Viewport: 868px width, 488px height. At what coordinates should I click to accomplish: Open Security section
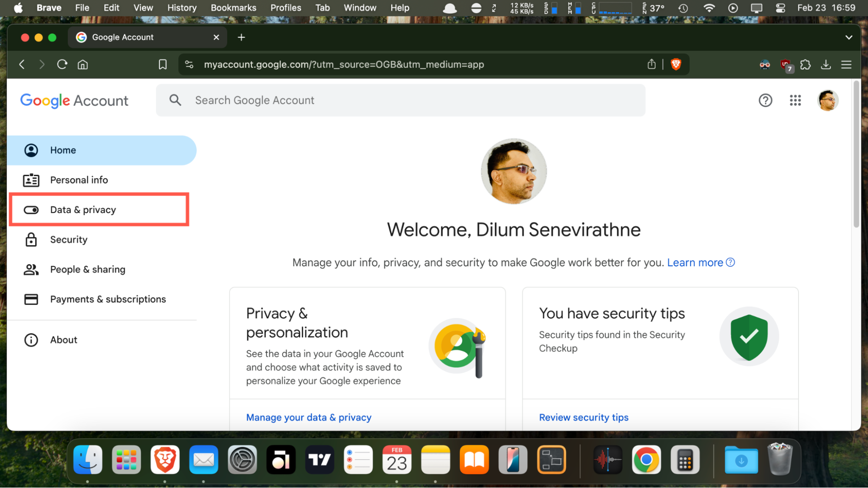click(x=102, y=239)
